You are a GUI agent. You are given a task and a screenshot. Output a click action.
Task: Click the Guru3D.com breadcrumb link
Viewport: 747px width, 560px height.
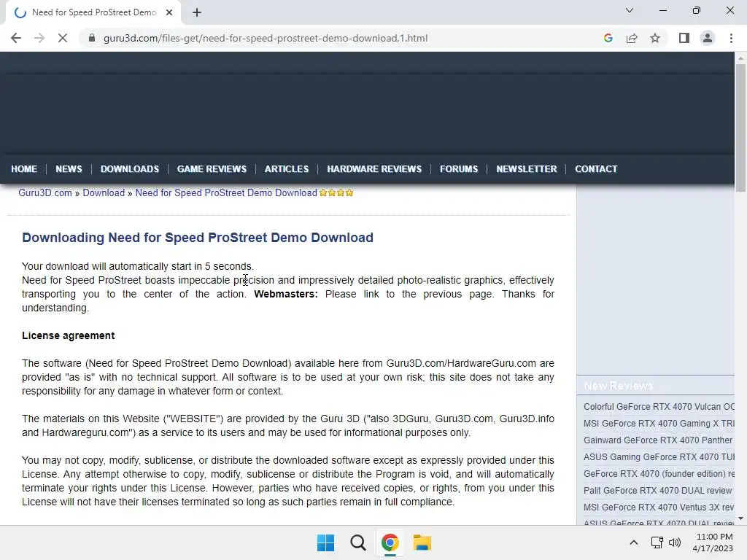coord(45,192)
